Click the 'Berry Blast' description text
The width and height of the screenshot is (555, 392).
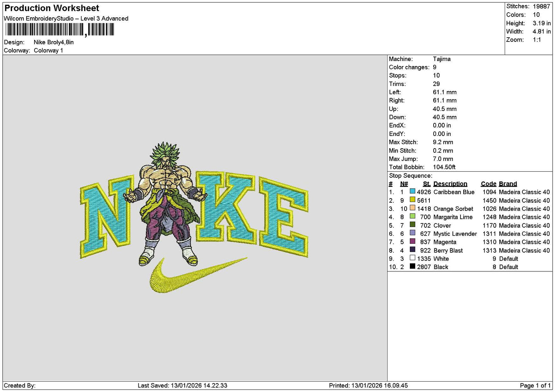[448, 251]
